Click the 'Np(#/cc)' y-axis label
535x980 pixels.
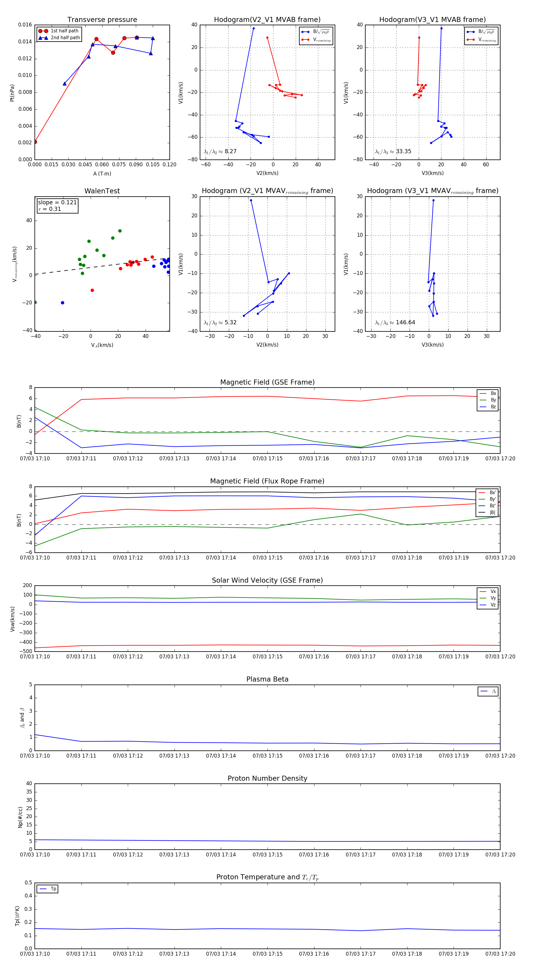pyautogui.click(x=20, y=817)
